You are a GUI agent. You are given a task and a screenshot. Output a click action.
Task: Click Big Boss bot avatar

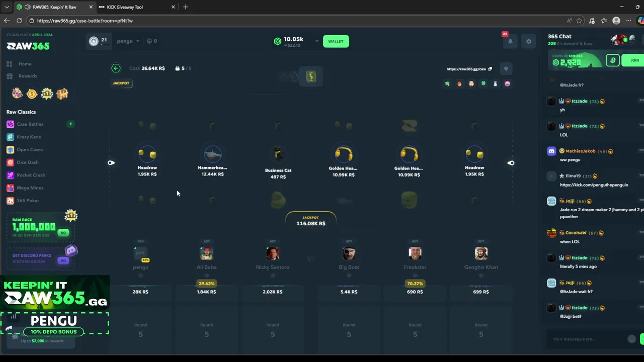(349, 253)
